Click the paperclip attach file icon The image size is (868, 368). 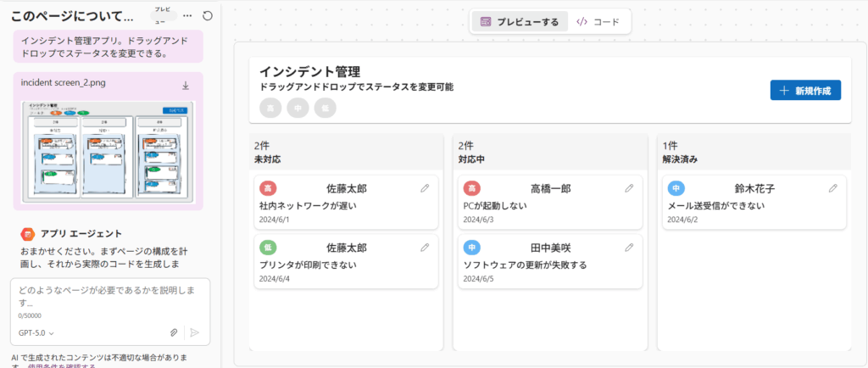173,333
